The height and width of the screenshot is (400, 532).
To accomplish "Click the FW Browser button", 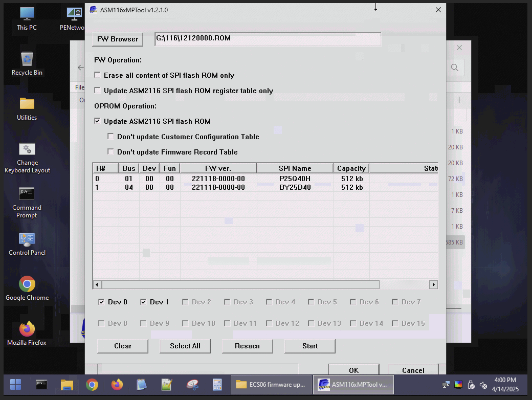I will 118,39.
